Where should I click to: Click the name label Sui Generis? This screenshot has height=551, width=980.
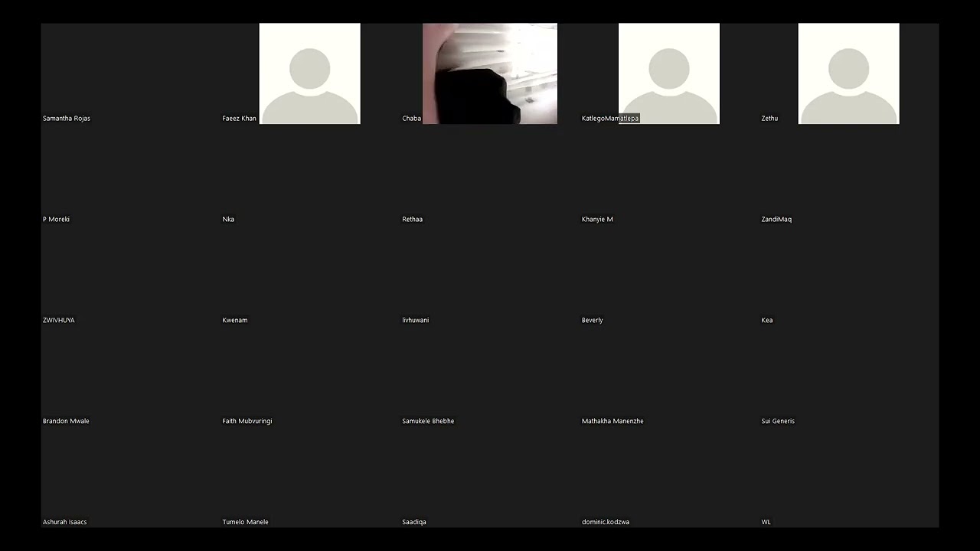pos(778,422)
